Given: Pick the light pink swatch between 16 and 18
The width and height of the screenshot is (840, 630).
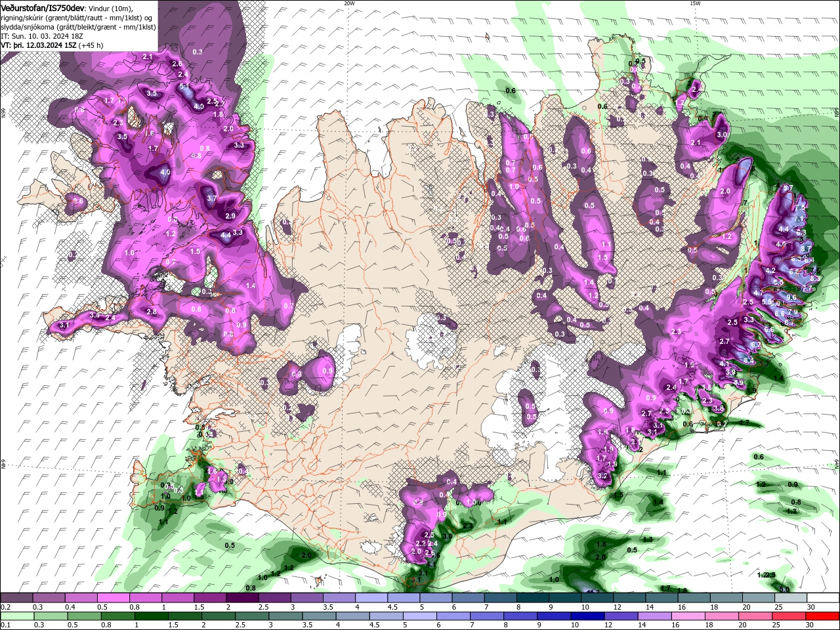Looking at the screenshot, I should [x=689, y=616].
